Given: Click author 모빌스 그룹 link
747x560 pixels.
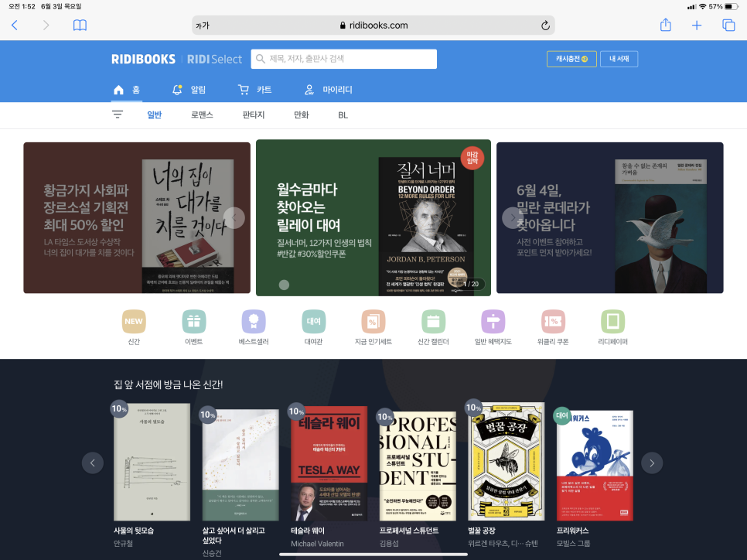Looking at the screenshot, I should (573, 543).
